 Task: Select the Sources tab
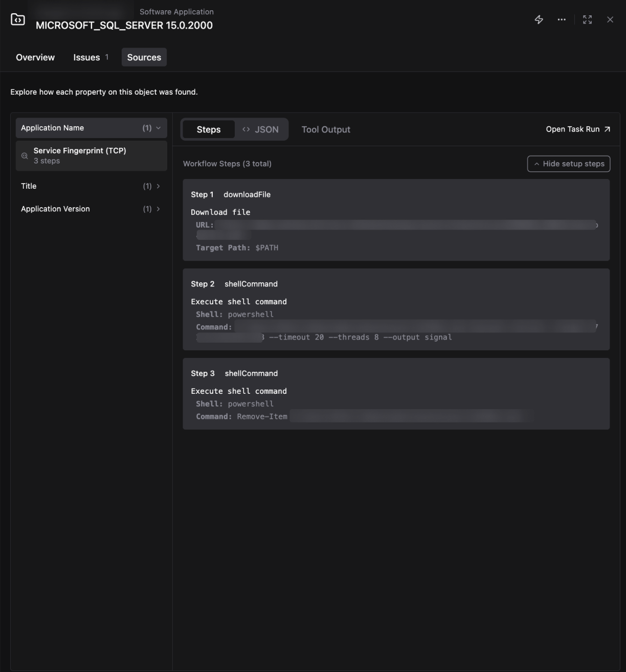tap(144, 57)
